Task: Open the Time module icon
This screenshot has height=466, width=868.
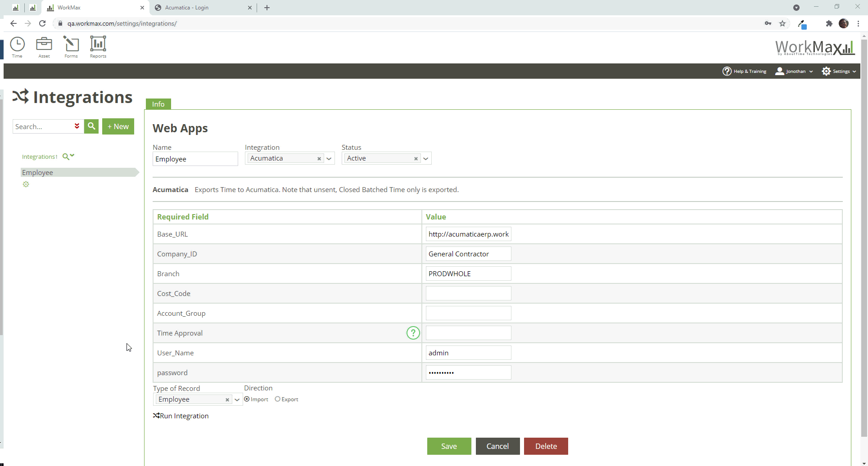Action: click(x=17, y=47)
